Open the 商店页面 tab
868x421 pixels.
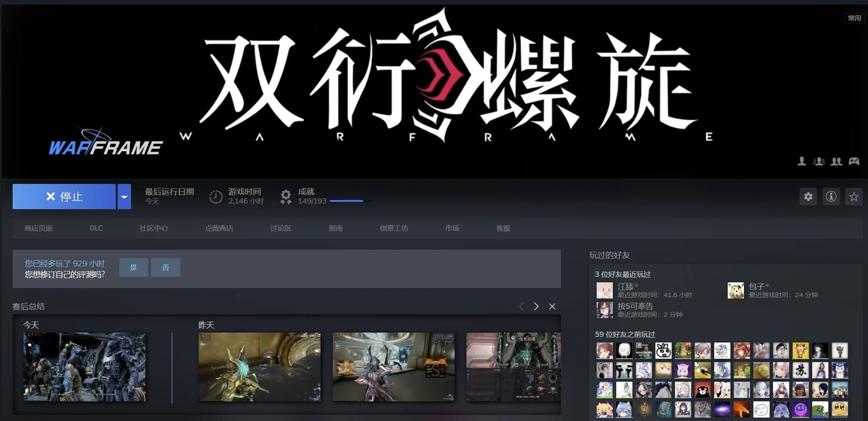(38, 228)
